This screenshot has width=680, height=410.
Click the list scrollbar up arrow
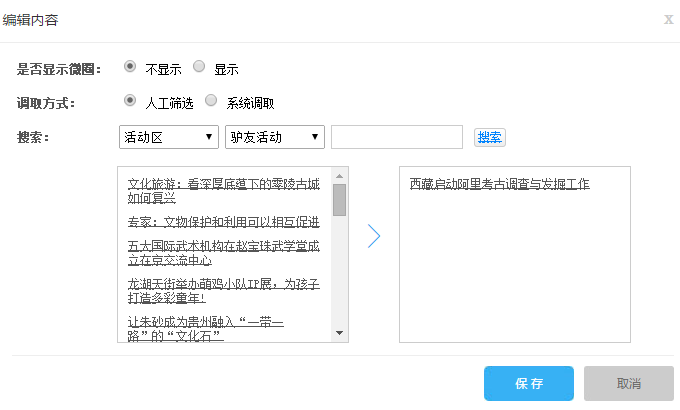[340, 176]
